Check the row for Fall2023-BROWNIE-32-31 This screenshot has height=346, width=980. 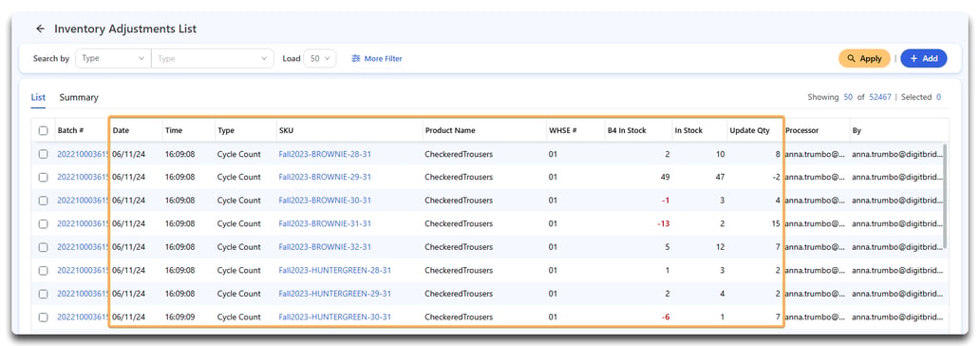tap(43, 247)
